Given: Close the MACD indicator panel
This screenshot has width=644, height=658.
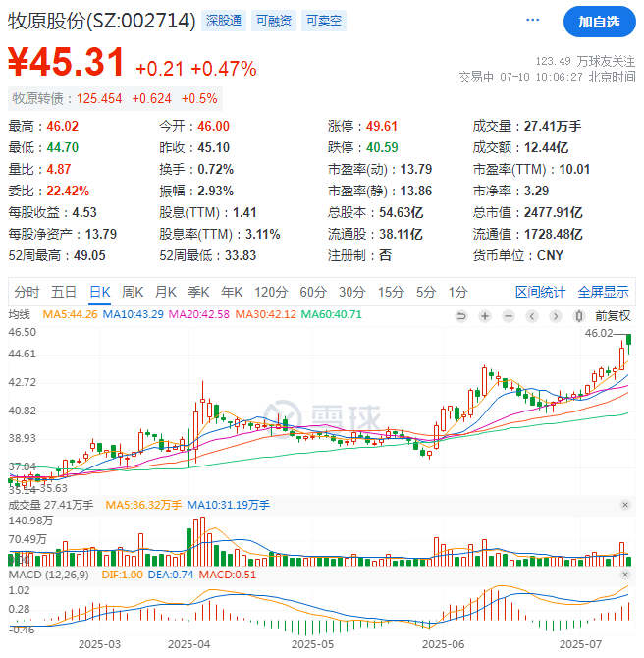Looking at the screenshot, I should click(625, 575).
